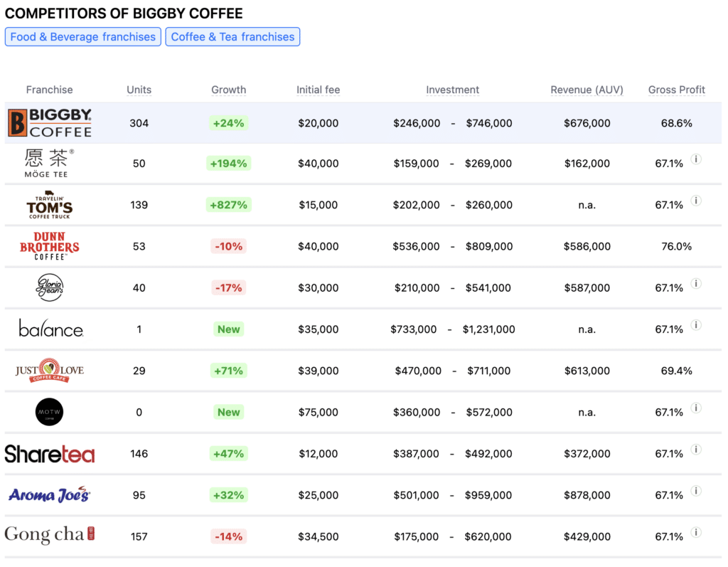Click the 69.4% gross profit value

coord(677,371)
